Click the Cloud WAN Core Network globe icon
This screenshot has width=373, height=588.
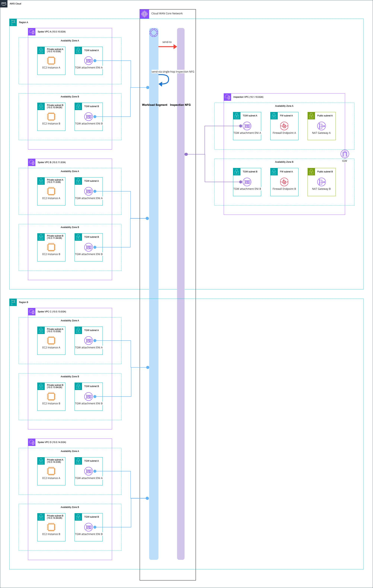[x=144, y=14]
